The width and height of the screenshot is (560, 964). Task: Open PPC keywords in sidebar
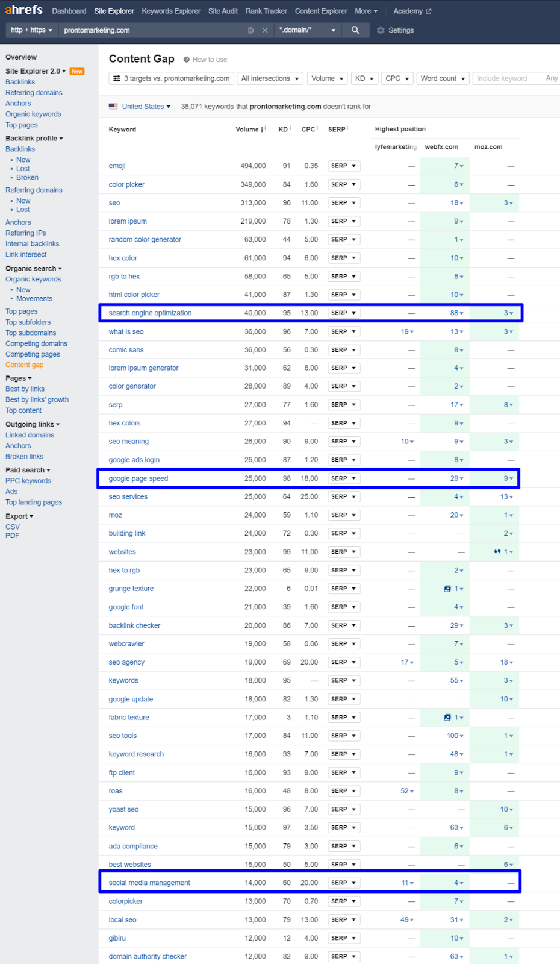[x=28, y=481]
